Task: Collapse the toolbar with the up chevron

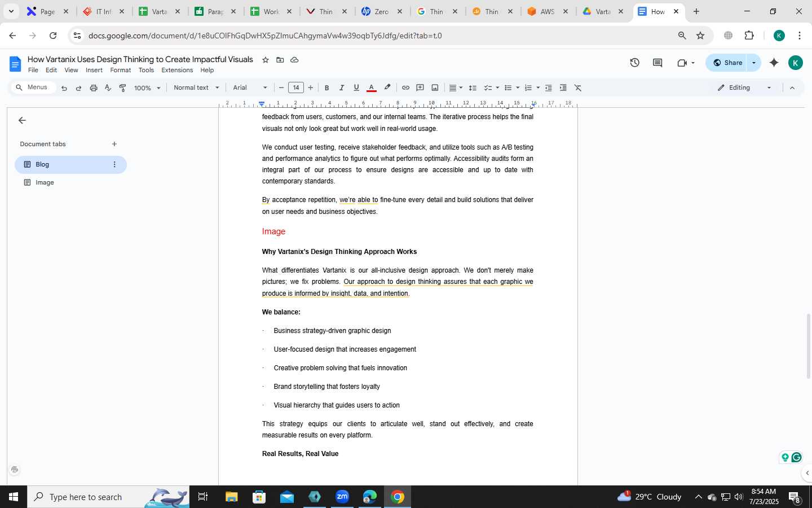Action: tap(792, 88)
